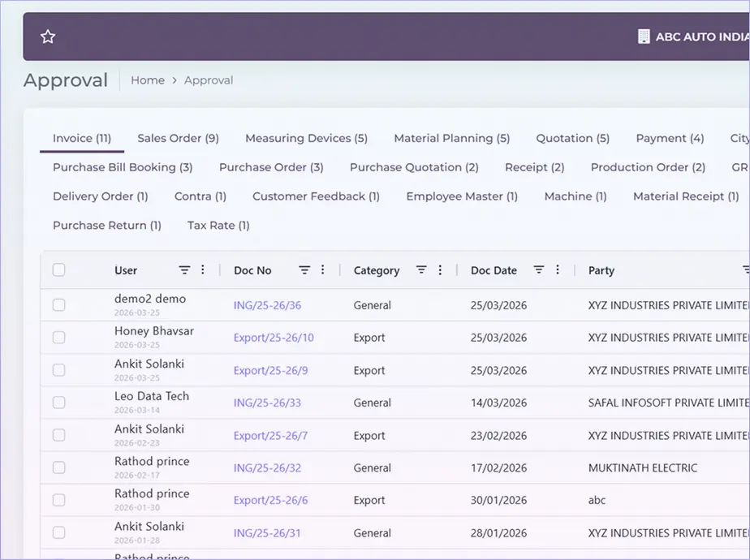This screenshot has height=560, width=750.
Task: Check the row for ING/25-26/33
Action: coord(58,403)
